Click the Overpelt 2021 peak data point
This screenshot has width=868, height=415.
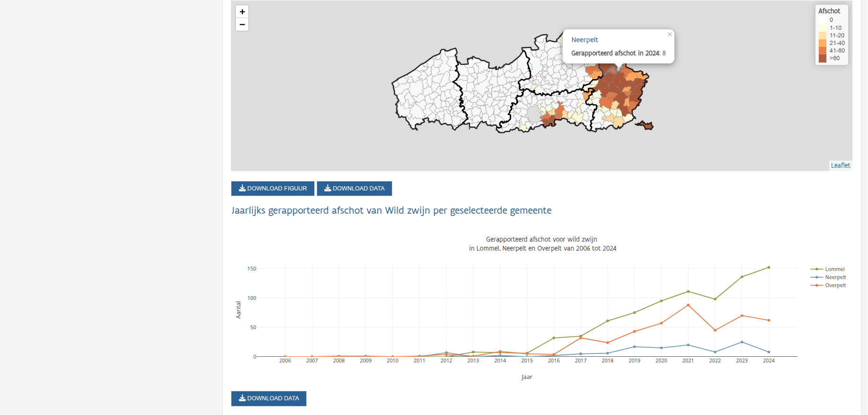[688, 305]
